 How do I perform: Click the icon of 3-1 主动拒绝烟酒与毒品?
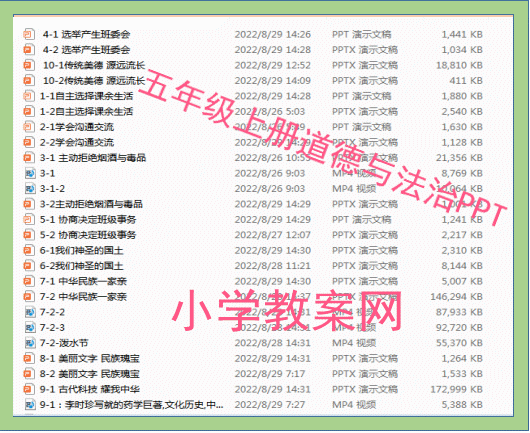(x=29, y=158)
